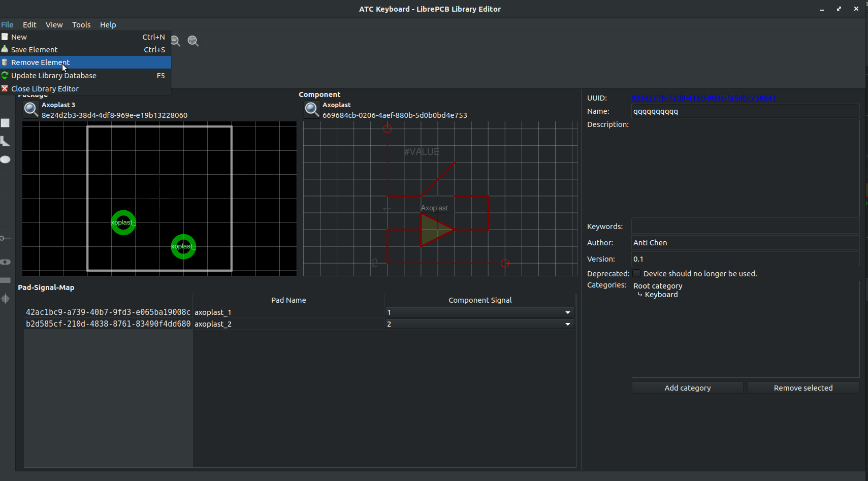This screenshot has width=868, height=481.
Task: Toggle the Deprecated checkbox
Action: click(x=636, y=273)
